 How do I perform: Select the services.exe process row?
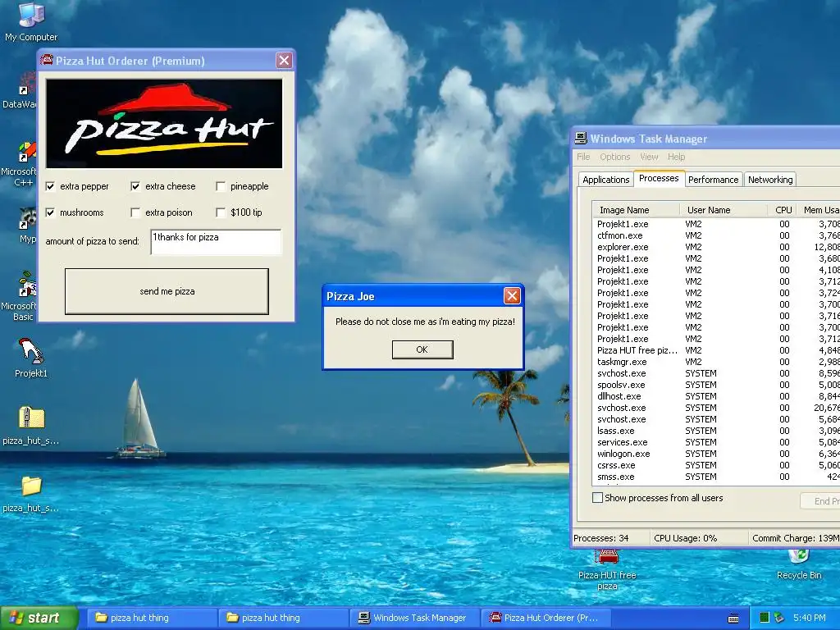716,442
